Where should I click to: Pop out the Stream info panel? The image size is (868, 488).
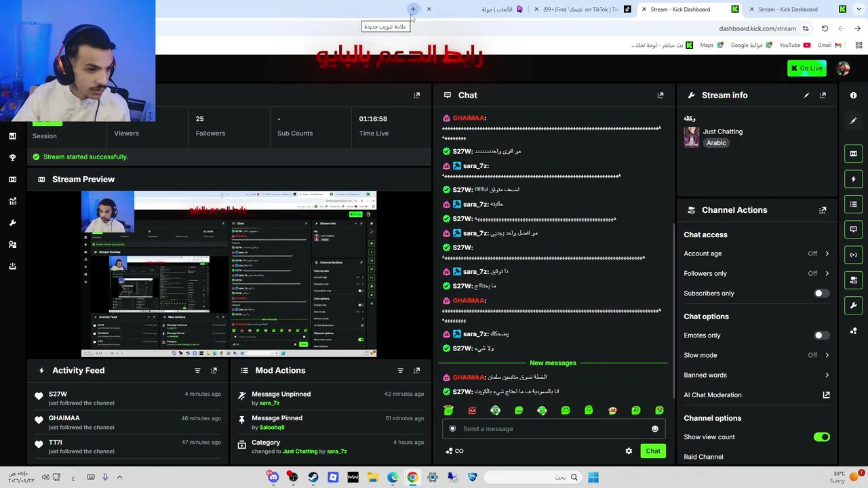click(x=823, y=96)
